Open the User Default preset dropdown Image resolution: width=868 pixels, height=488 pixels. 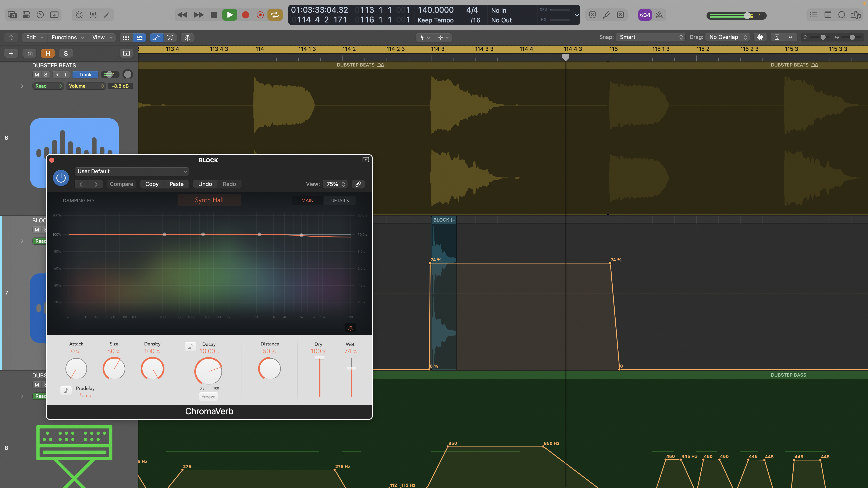click(x=131, y=171)
